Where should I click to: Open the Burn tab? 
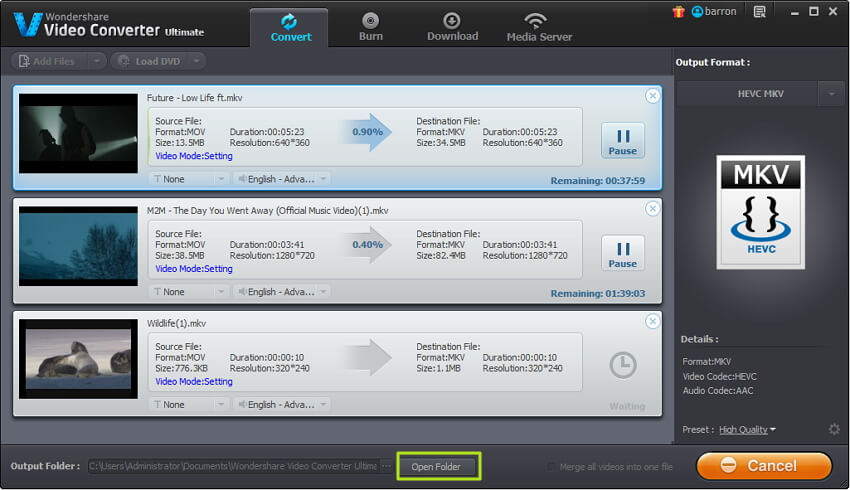[371, 27]
